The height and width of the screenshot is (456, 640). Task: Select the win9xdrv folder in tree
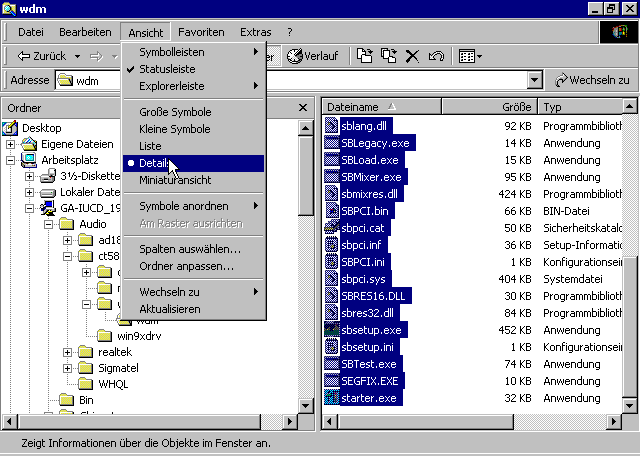130,336
